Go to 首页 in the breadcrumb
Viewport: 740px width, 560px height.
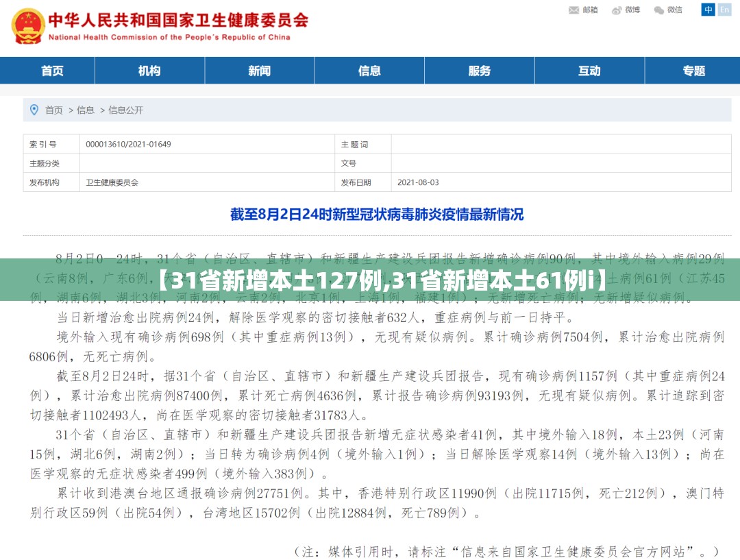tap(54, 110)
